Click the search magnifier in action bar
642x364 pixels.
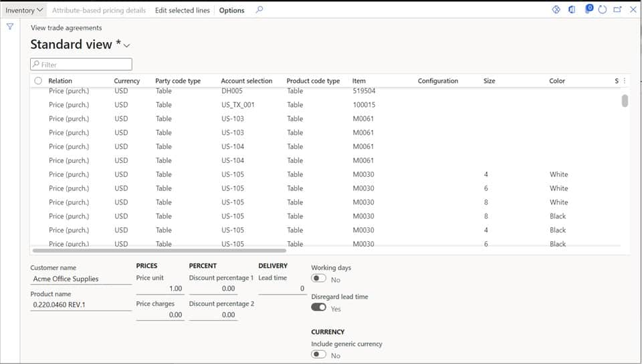point(259,10)
